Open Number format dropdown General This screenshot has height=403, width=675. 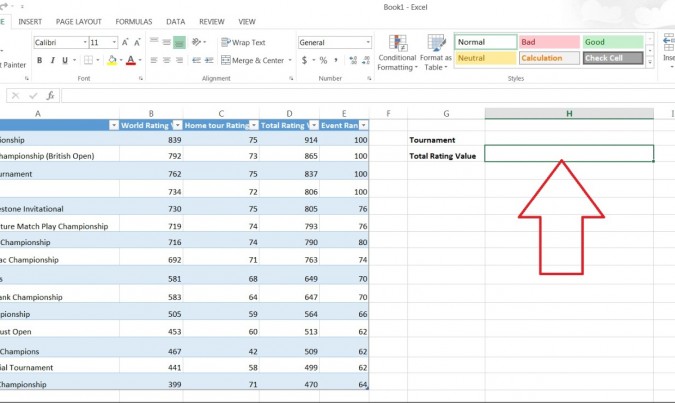click(368, 42)
